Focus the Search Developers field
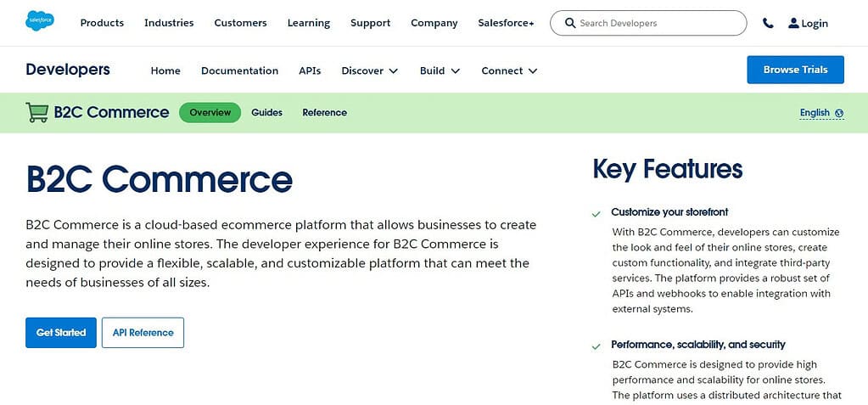The width and height of the screenshot is (868, 405). click(x=648, y=23)
